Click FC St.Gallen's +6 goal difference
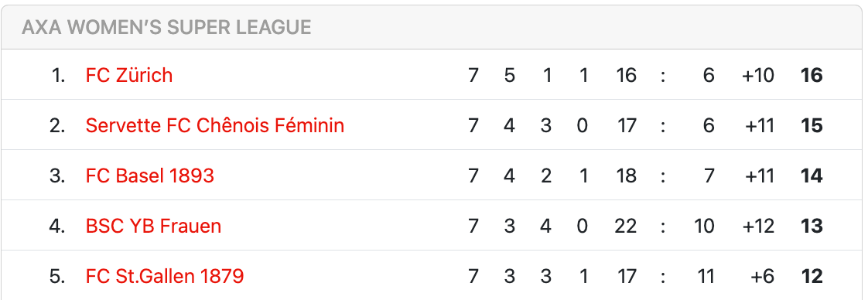 tap(762, 276)
